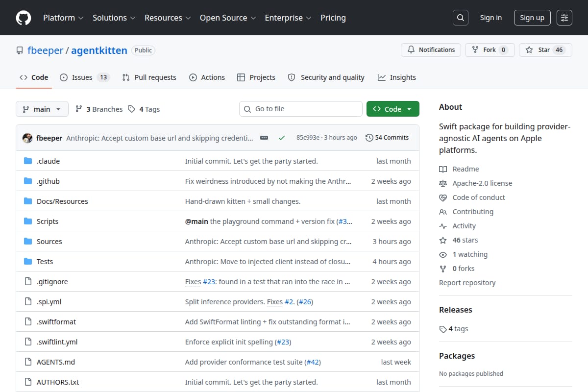Select the Code tab
588x392 pixels.
[34, 77]
